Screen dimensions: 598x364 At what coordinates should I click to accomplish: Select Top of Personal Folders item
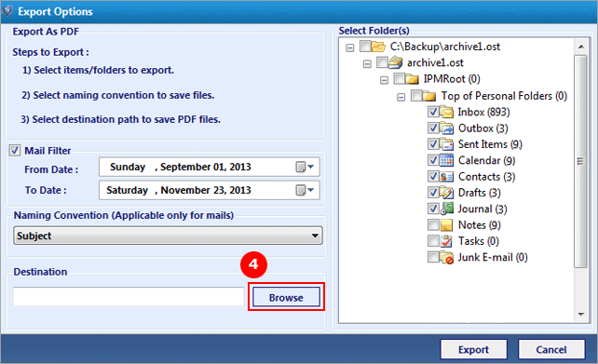(504, 96)
